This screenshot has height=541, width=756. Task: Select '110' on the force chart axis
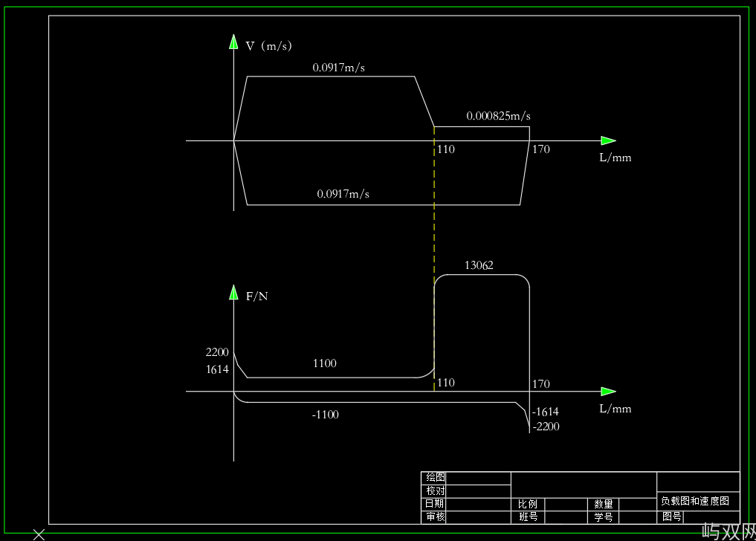point(446,383)
